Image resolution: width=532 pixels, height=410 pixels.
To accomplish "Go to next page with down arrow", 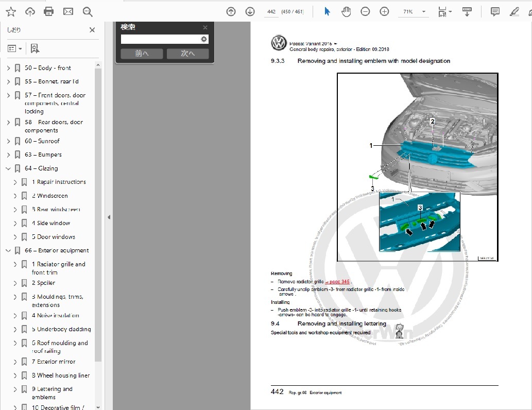I will [x=250, y=11].
